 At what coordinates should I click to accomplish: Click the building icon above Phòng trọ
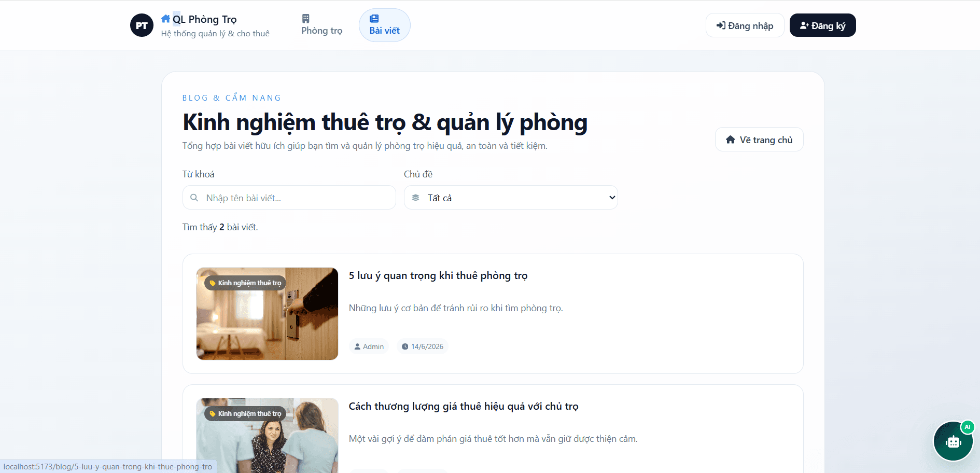point(306,19)
